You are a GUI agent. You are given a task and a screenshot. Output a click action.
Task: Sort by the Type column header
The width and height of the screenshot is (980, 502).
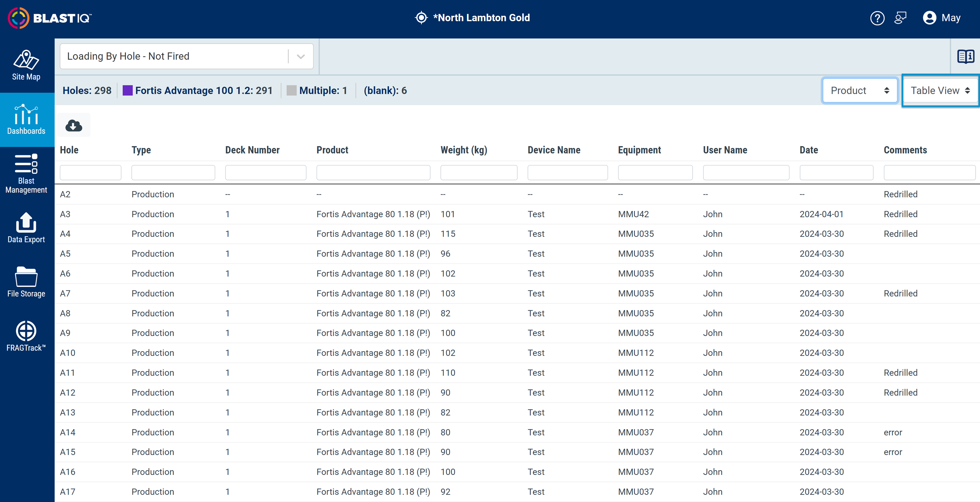pyautogui.click(x=141, y=150)
